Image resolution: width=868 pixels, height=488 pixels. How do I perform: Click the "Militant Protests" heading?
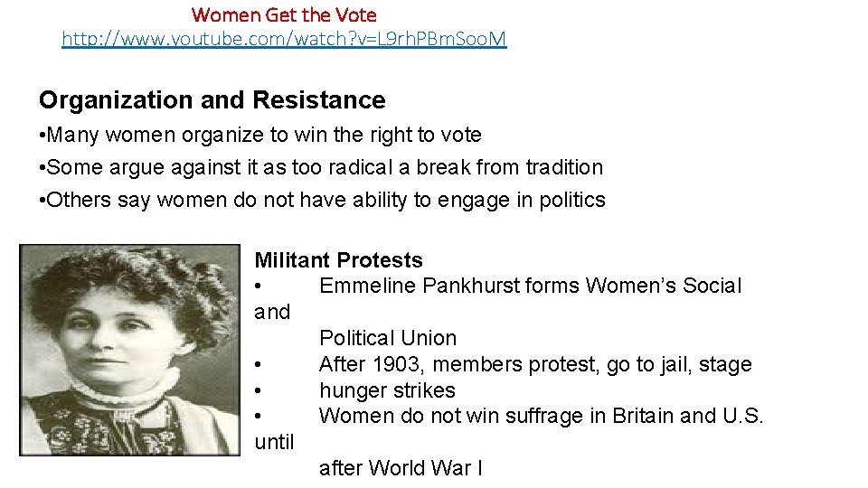338,260
